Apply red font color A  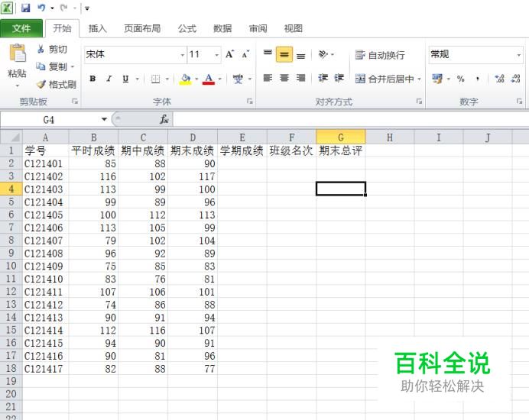(x=209, y=79)
